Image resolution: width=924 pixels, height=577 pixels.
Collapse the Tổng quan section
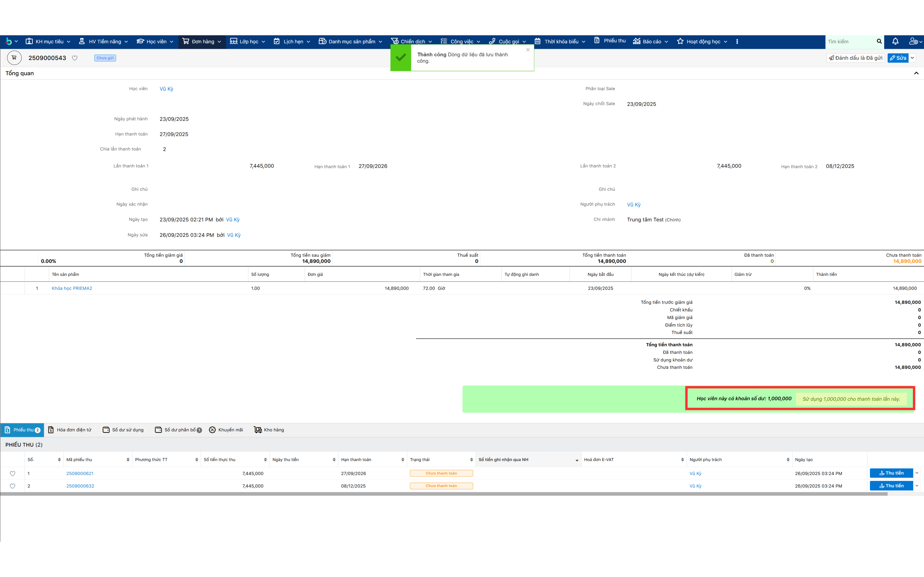click(916, 73)
